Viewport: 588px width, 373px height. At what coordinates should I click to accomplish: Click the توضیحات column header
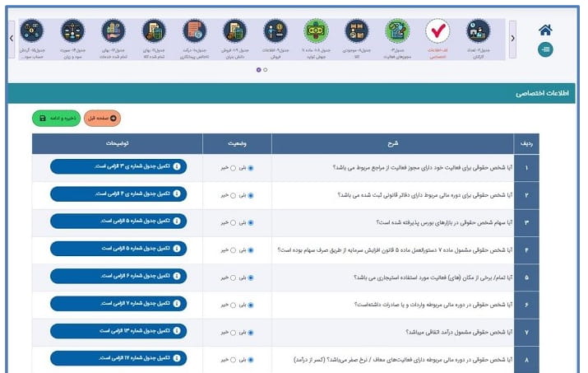(117, 143)
